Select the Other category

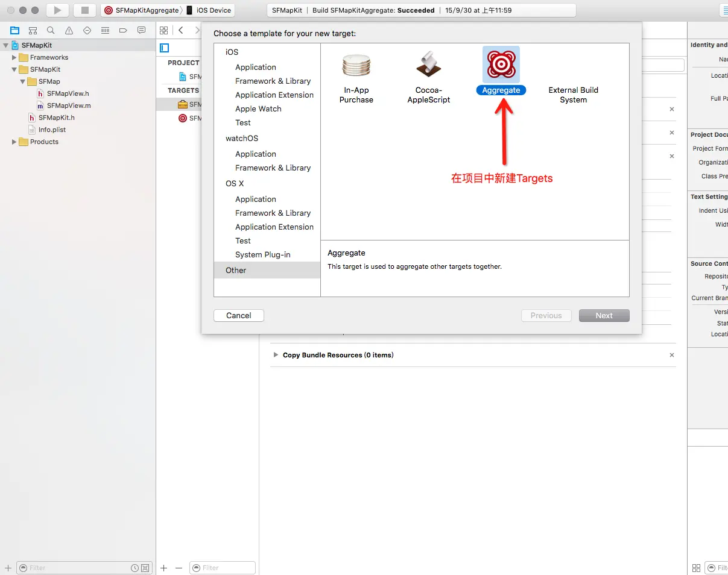(x=267, y=270)
